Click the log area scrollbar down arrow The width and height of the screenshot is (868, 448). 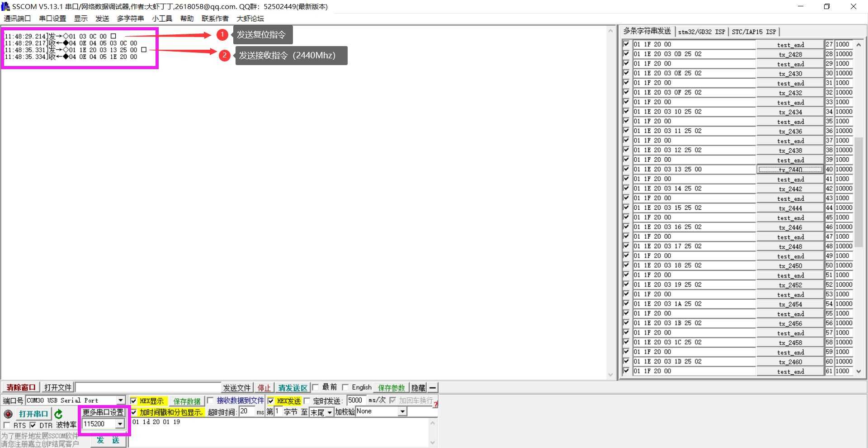click(x=610, y=374)
